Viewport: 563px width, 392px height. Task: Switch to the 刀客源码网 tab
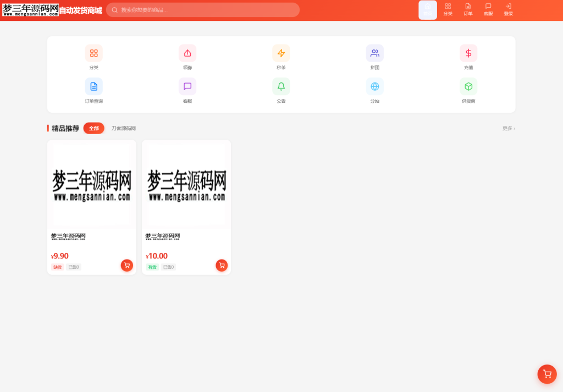123,128
